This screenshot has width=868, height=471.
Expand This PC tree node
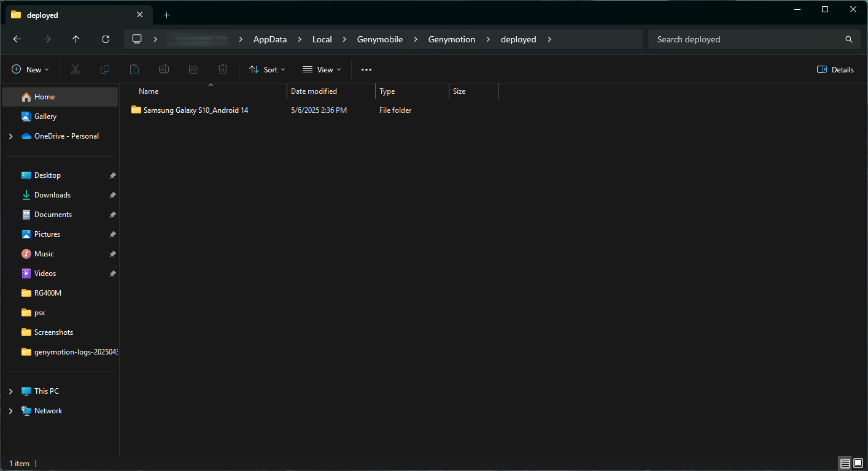(x=10, y=391)
